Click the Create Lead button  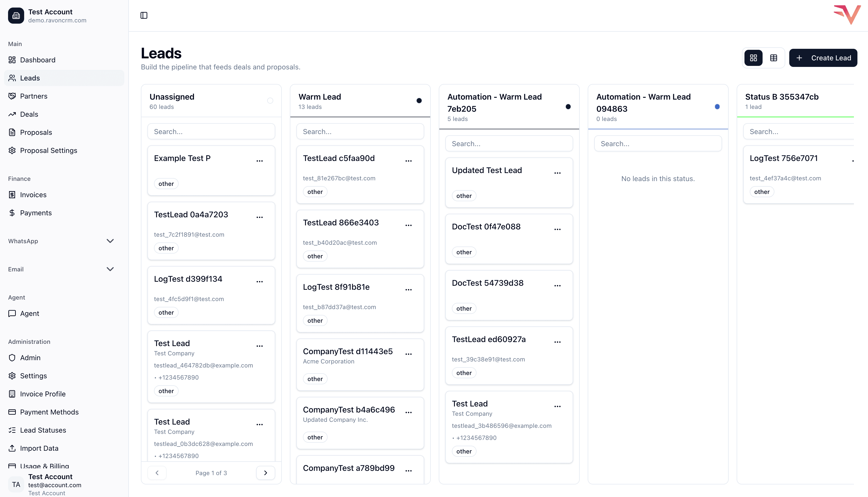[x=823, y=58]
